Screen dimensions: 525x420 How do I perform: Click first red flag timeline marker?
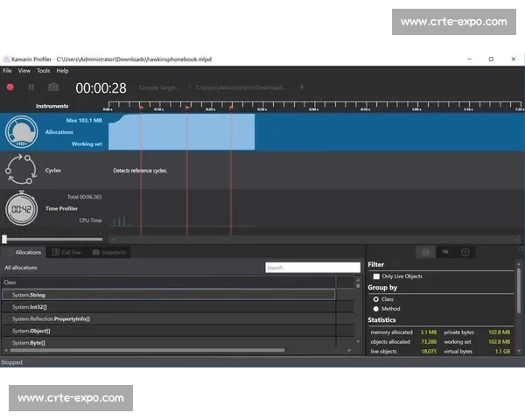coord(141,108)
